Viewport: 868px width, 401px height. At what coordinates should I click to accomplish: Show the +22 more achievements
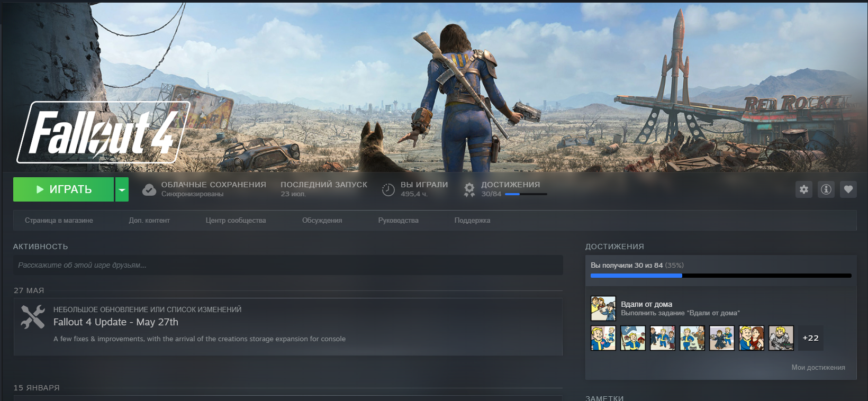811,338
